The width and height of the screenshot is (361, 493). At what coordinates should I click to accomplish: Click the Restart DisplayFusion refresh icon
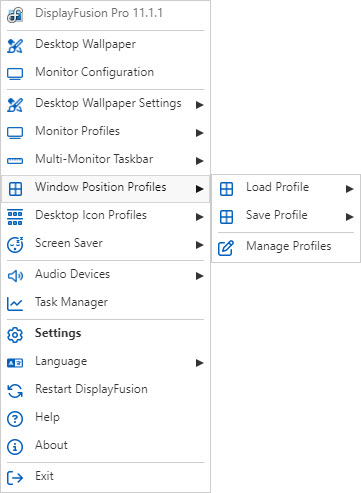pyautogui.click(x=15, y=391)
